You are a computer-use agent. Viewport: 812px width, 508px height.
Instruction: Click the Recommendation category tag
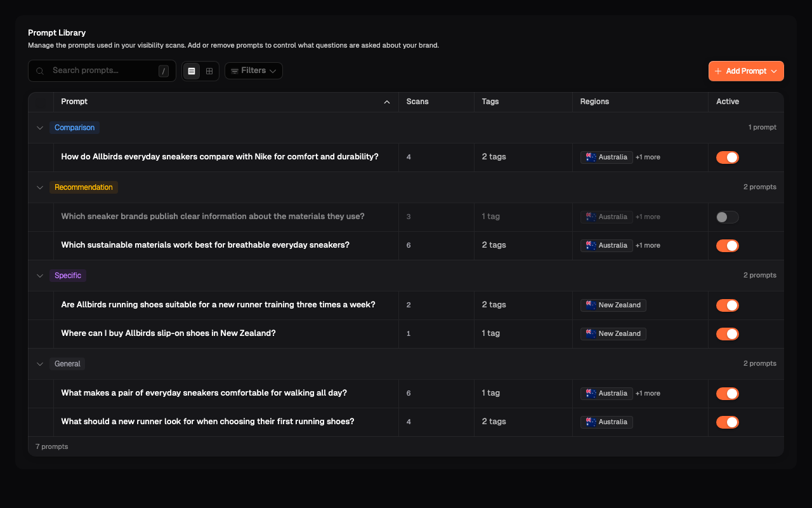click(x=84, y=187)
